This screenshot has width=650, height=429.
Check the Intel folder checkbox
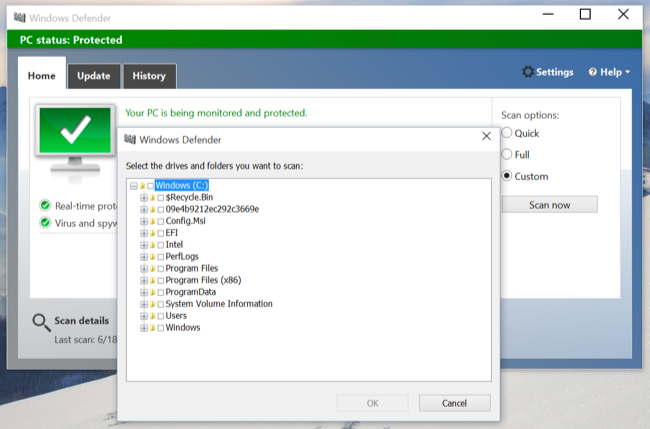pyautogui.click(x=160, y=245)
